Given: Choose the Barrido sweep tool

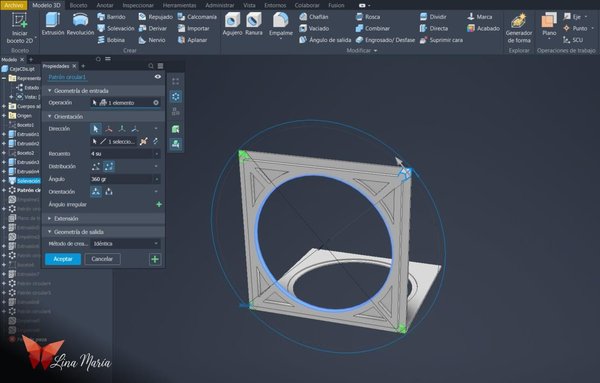Looking at the screenshot, I should click(x=111, y=17).
